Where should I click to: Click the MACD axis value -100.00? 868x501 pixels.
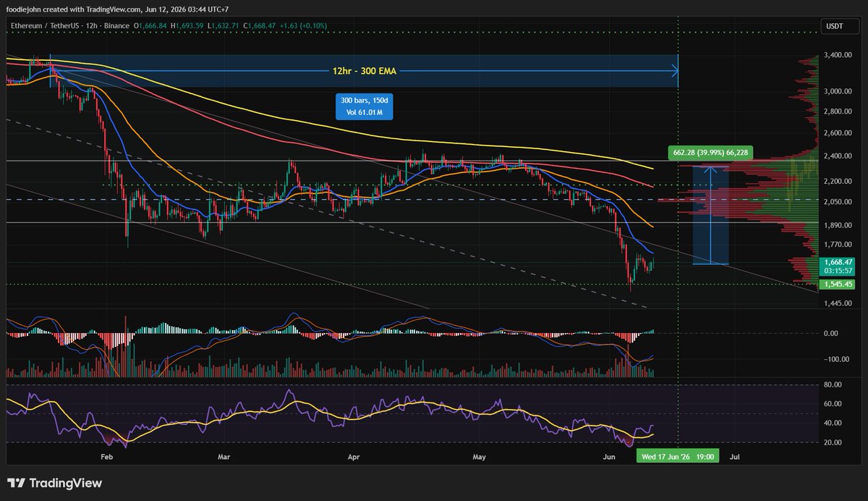pos(835,359)
